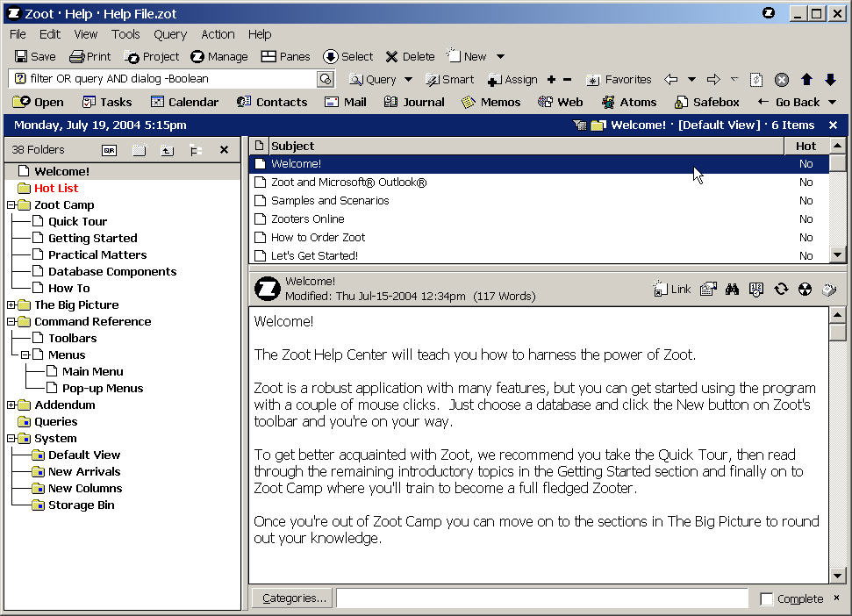Viewport: 852px width, 616px height.
Task: Click the radiation symbol icon
Action: point(805,290)
